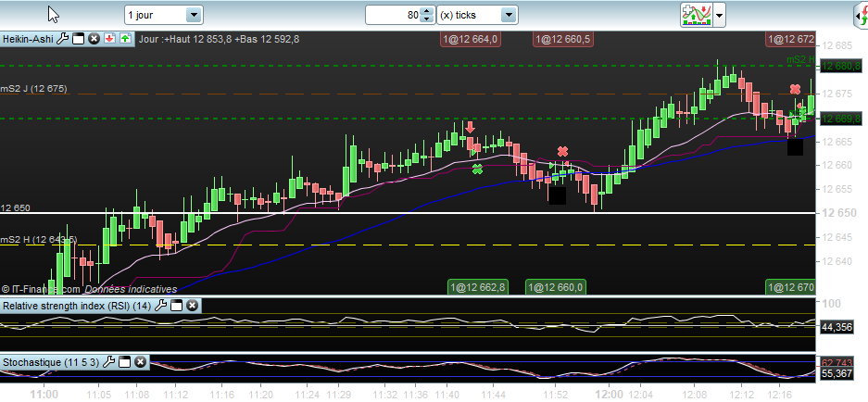Maximize the Heikin-Ashi price panel
868x402 pixels.
(78, 39)
